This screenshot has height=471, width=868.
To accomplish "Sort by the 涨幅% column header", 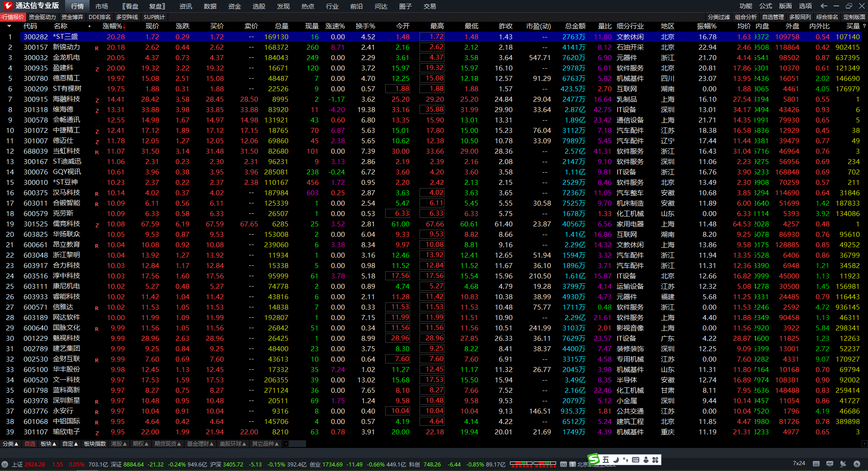I will (114, 26).
